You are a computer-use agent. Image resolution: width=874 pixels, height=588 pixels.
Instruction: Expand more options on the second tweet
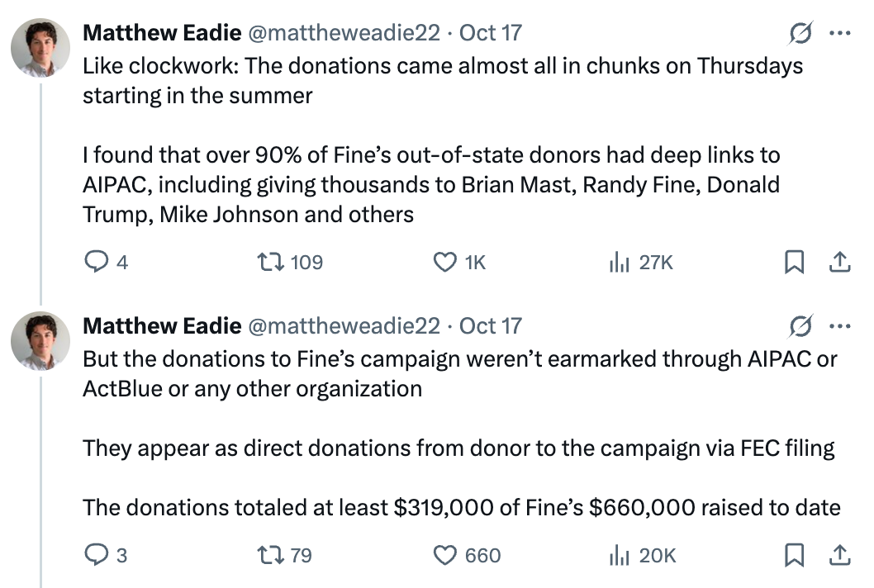tap(839, 326)
